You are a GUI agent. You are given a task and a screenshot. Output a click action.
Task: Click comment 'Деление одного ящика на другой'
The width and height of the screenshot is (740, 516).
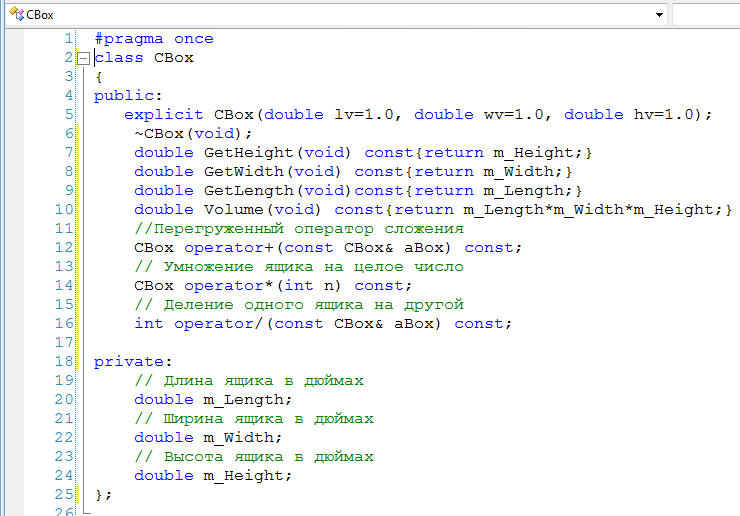point(313,305)
